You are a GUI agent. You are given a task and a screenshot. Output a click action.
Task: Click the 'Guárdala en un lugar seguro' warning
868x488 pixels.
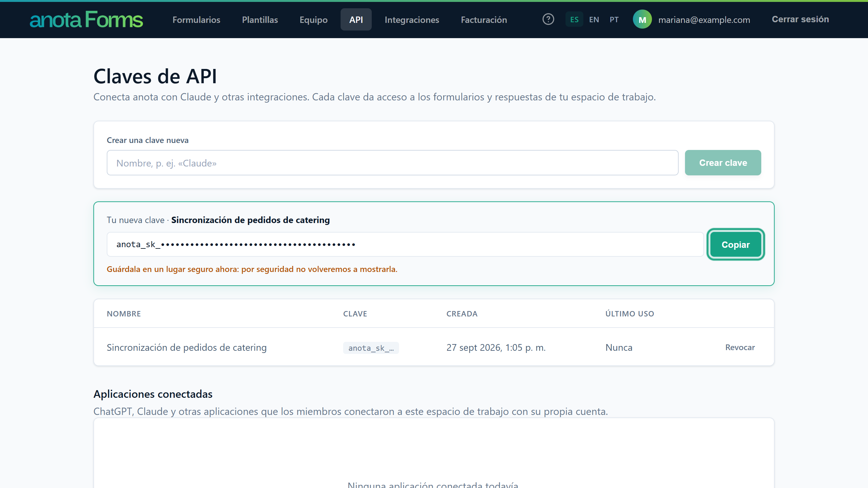252,269
